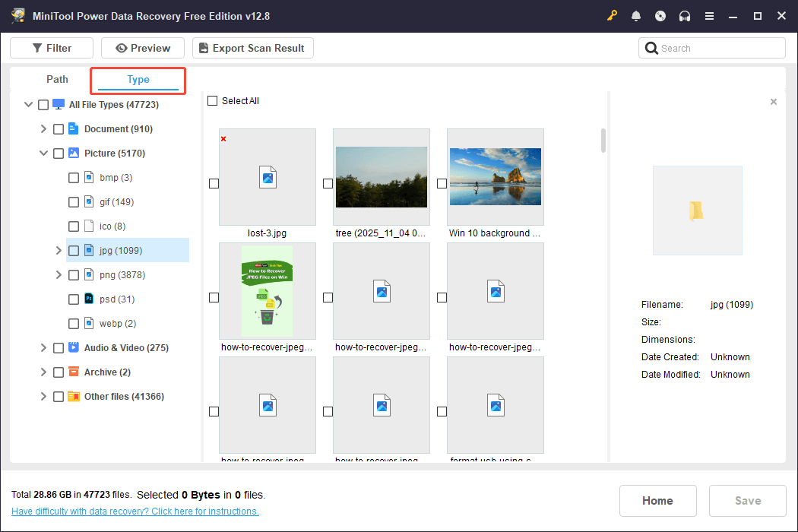Click the disc icon in title bar
The image size is (798, 532).
point(660,16)
